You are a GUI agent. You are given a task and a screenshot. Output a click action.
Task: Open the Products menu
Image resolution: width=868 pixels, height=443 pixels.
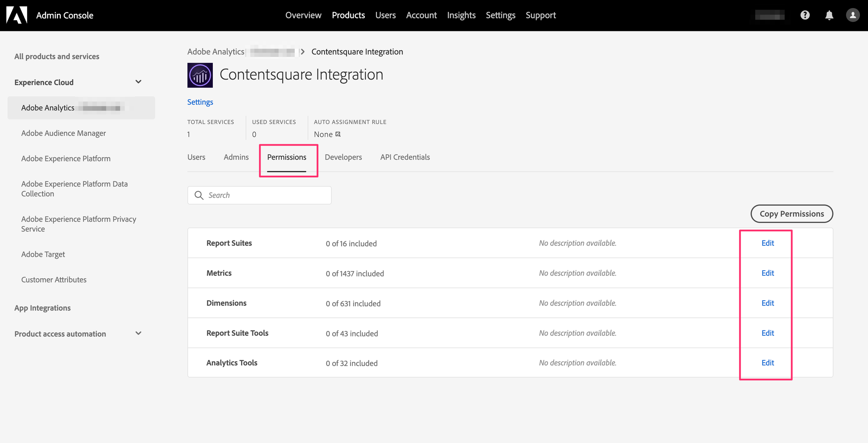click(348, 15)
